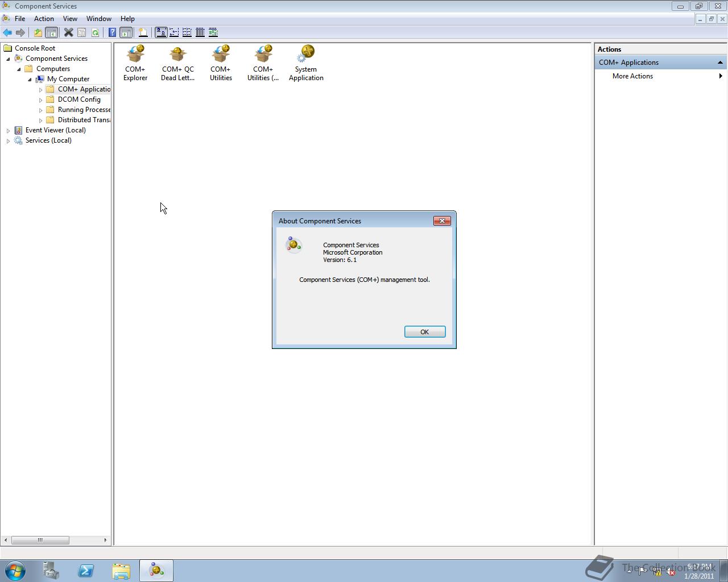The width and height of the screenshot is (728, 582).
Task: Select My Computer in the tree
Action: point(68,79)
